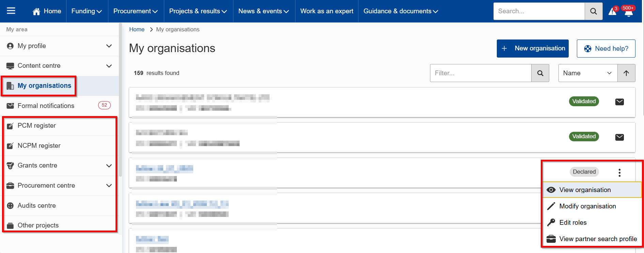Expand the Funding menu
This screenshot has width=644, height=253.
click(87, 11)
